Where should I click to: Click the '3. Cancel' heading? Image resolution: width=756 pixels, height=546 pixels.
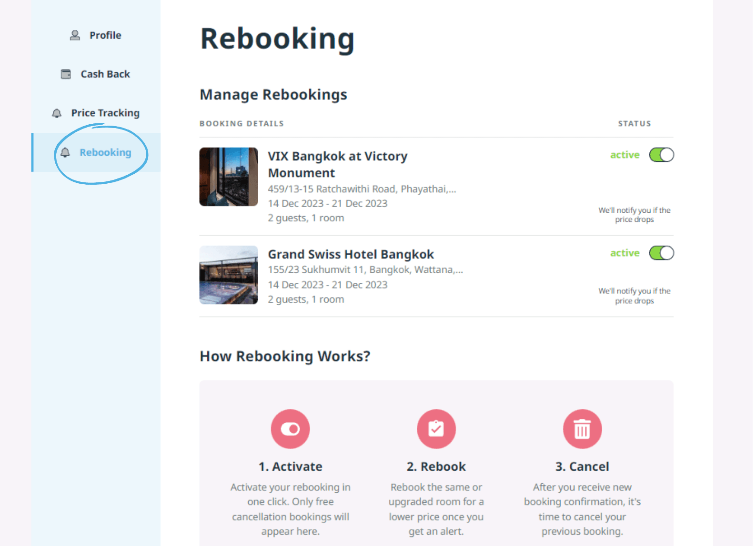582,467
